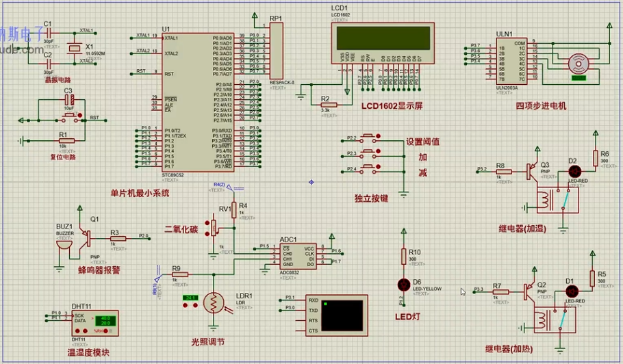
Task: Select the LCD1602 display component
Action: point(383,43)
